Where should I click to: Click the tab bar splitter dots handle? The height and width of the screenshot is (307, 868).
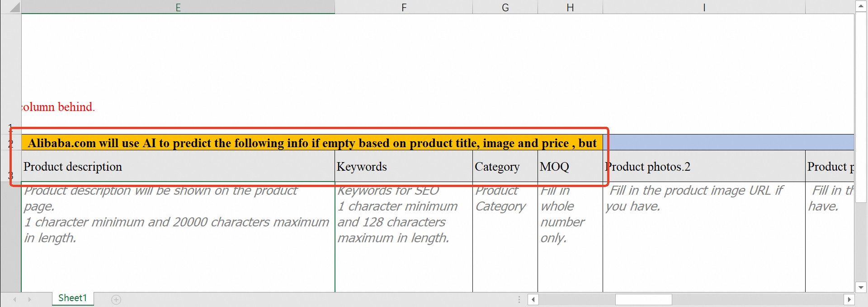[x=519, y=299]
